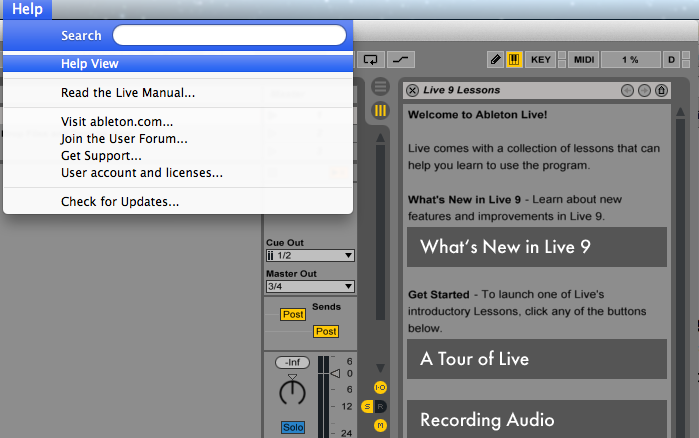Click the punch-out switch icon

401,60
